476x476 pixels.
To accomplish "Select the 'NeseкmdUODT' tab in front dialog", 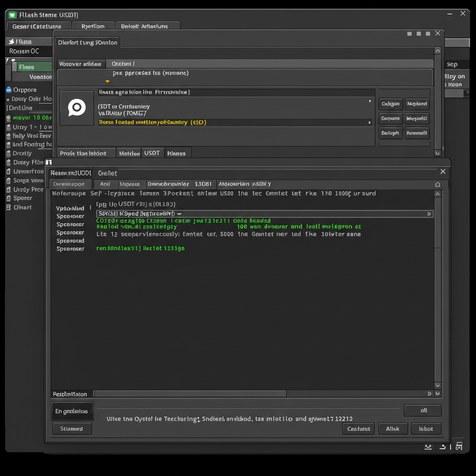I will click(71, 173).
